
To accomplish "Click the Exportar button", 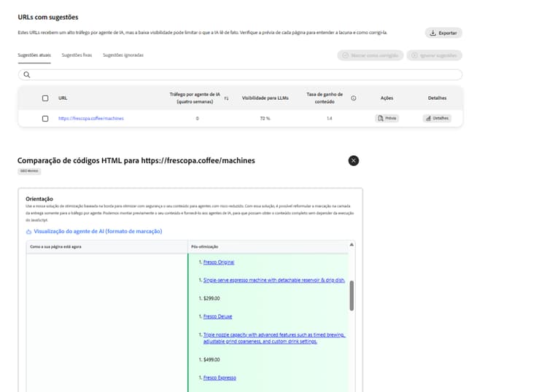I will pyautogui.click(x=443, y=33).
